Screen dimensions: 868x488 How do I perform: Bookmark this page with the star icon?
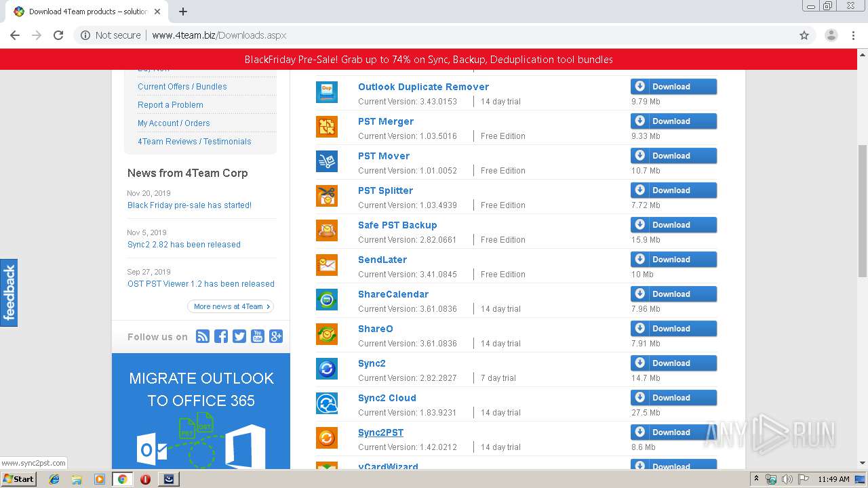(x=804, y=35)
